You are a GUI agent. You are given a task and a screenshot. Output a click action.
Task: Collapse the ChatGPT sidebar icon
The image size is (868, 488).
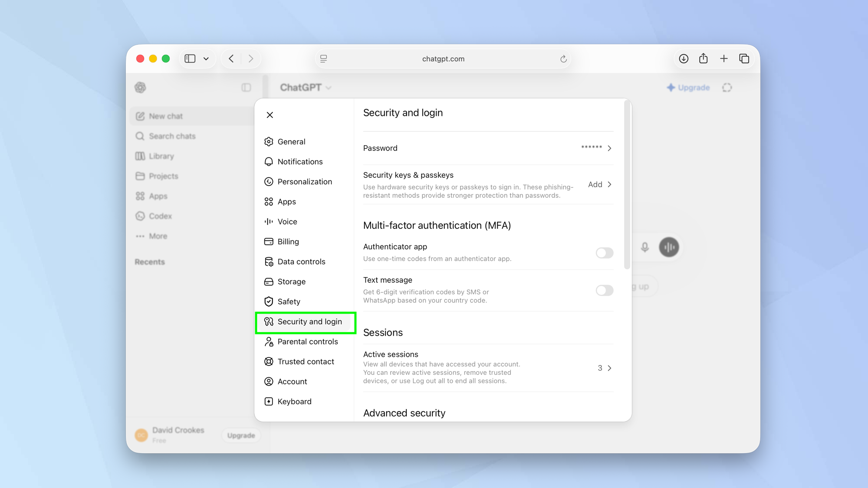pos(246,88)
